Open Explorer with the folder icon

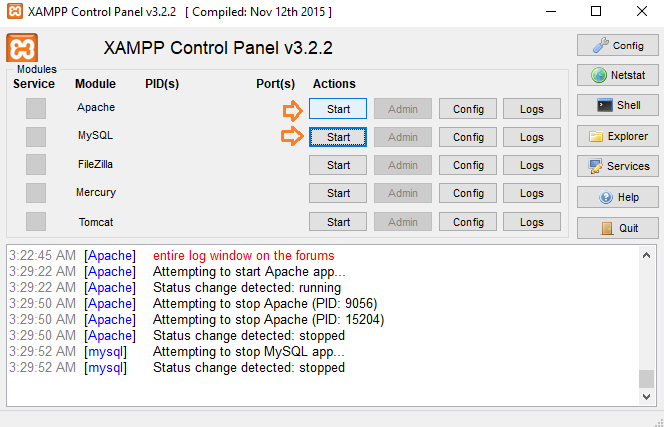pos(617,136)
